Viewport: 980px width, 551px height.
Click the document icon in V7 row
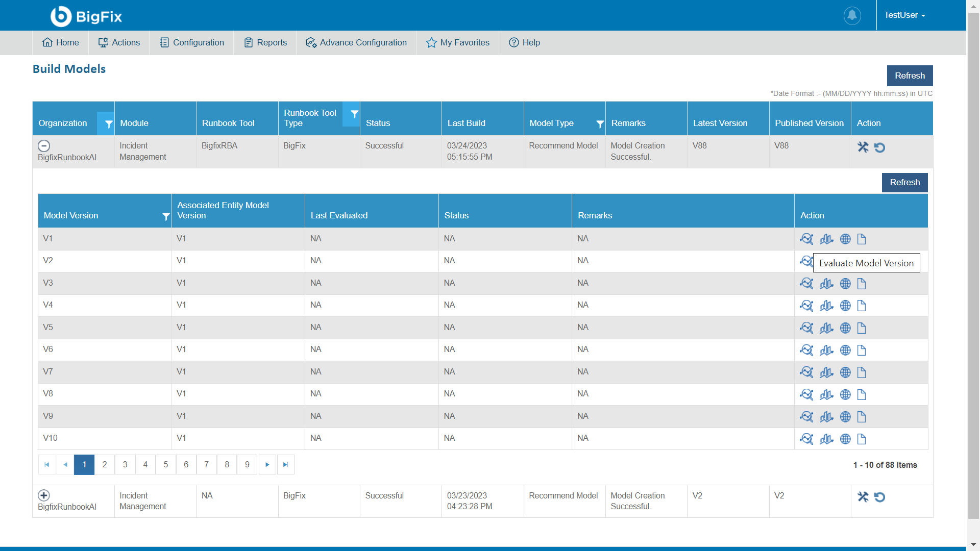862,372
